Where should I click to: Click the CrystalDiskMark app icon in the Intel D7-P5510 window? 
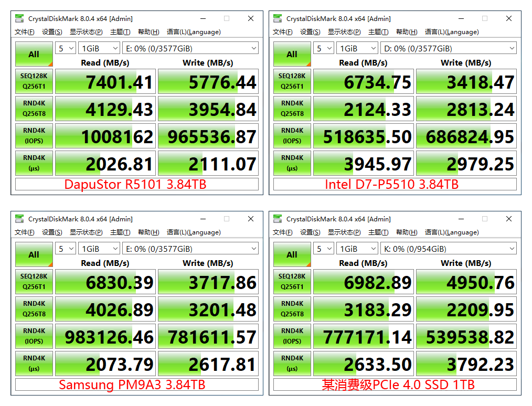278,18
